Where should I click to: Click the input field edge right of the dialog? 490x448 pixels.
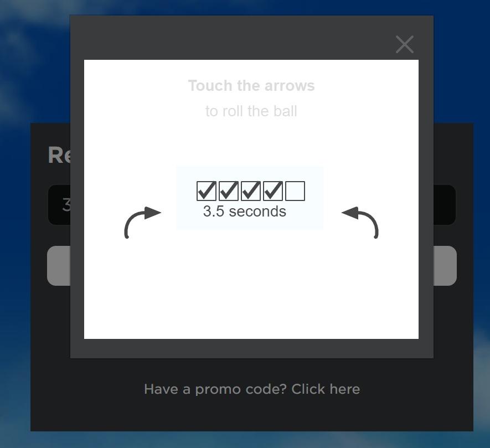(445, 205)
